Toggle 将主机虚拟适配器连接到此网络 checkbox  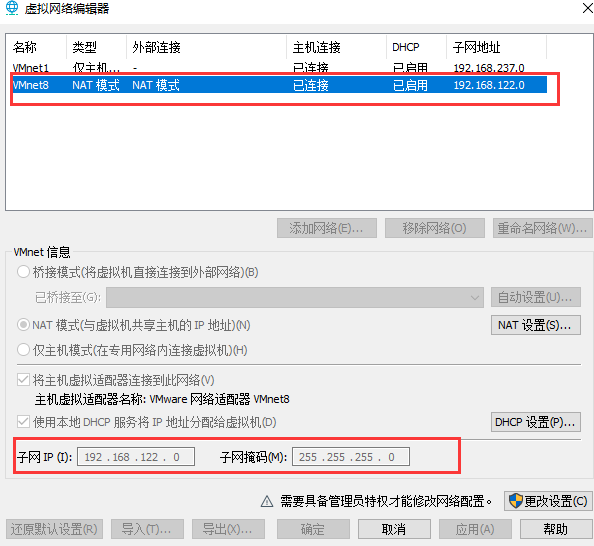click(x=23, y=379)
